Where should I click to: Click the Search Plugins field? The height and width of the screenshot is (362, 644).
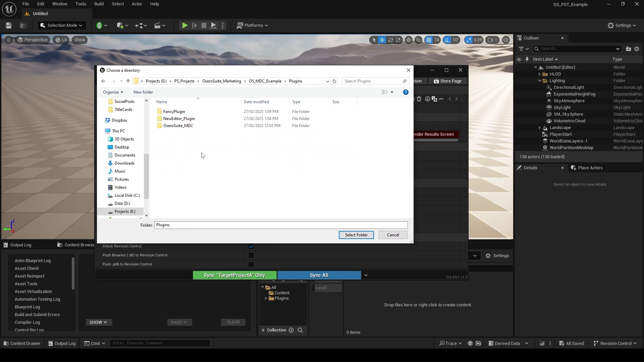[375, 81]
